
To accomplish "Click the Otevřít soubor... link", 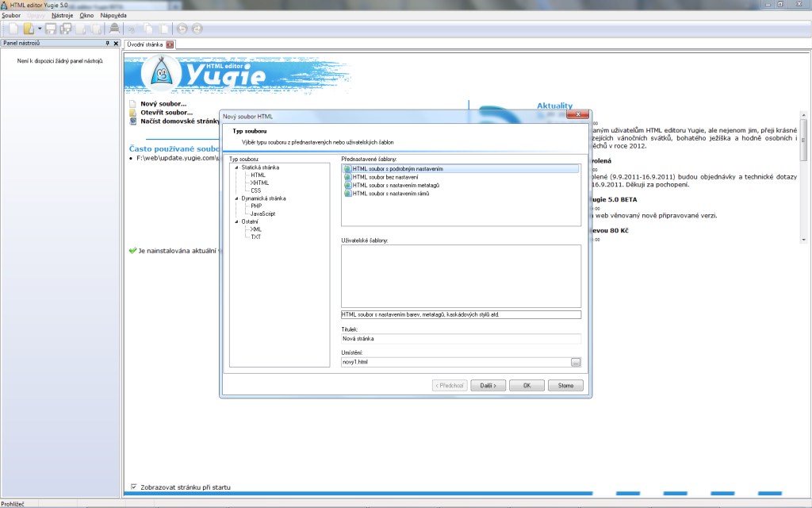I will point(167,113).
